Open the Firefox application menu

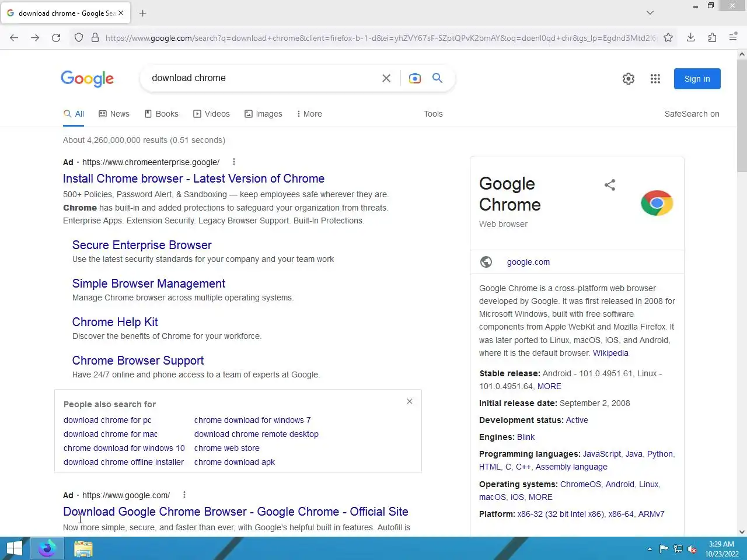click(x=734, y=37)
